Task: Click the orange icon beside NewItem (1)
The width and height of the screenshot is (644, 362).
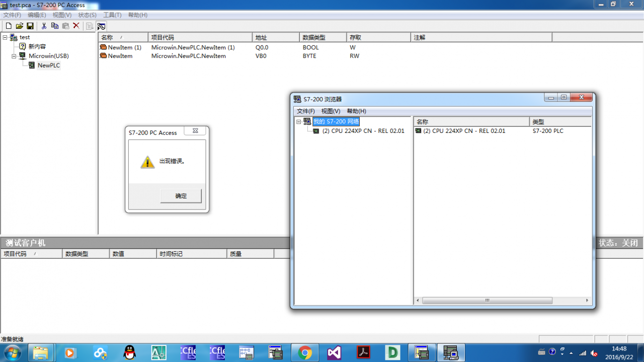Action: coord(103,47)
